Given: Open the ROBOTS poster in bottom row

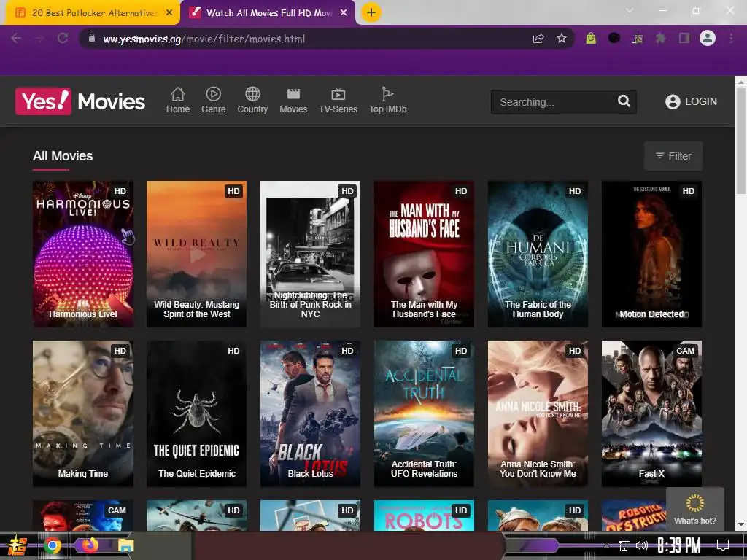Looking at the screenshot, I should pos(424,516).
